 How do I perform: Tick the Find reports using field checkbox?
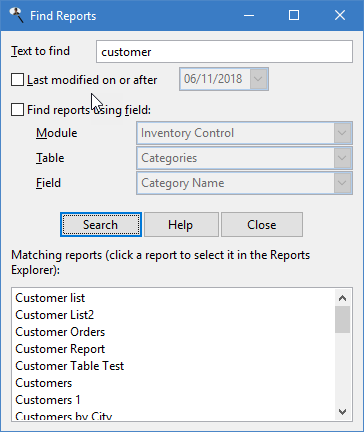tap(17, 110)
